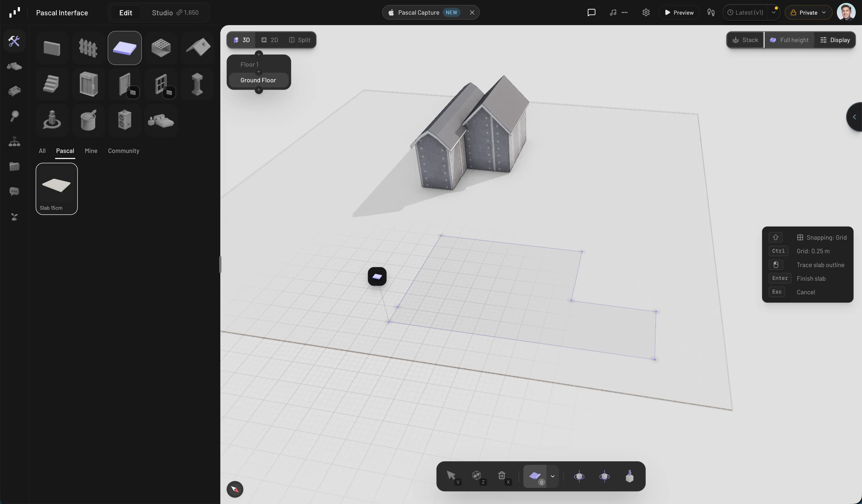
Task: Open the user profile avatar
Action: click(x=846, y=12)
